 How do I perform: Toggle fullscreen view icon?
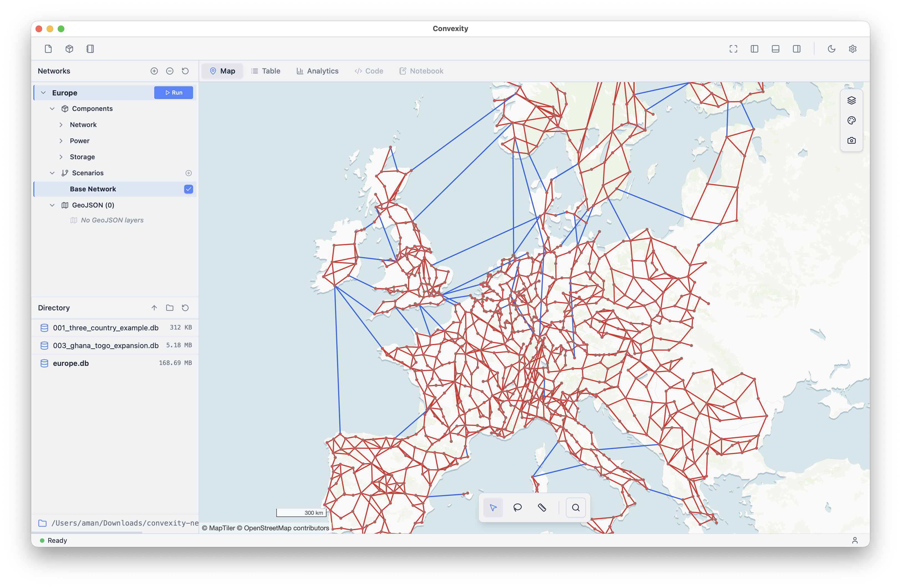(733, 49)
